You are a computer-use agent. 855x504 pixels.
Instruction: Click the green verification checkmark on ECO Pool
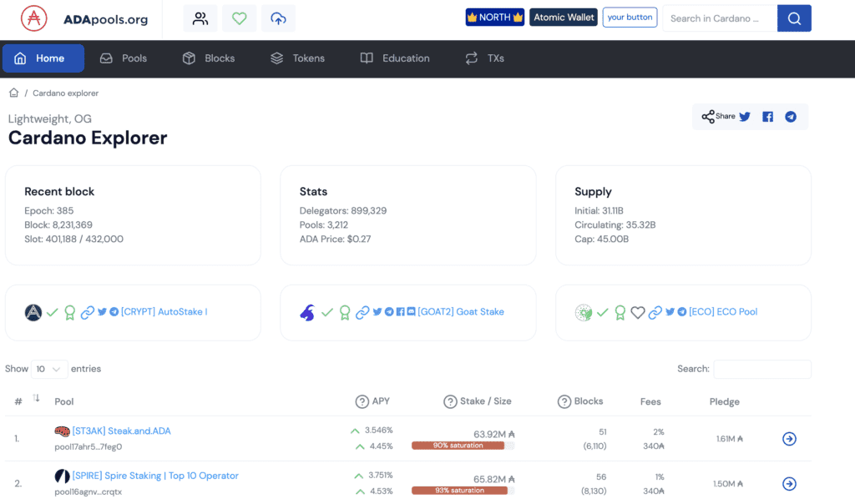pyautogui.click(x=603, y=312)
